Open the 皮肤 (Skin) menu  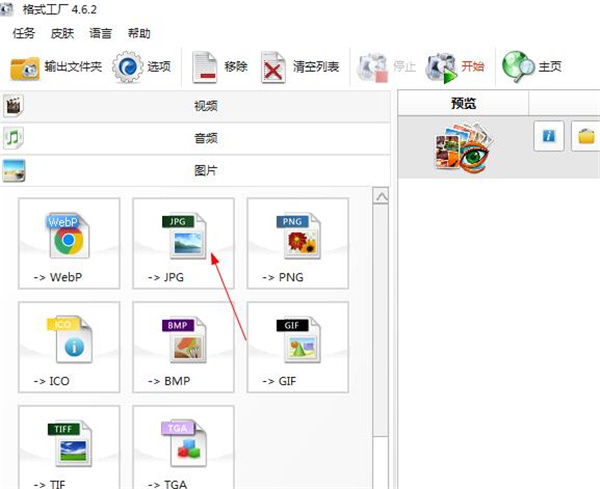62,33
